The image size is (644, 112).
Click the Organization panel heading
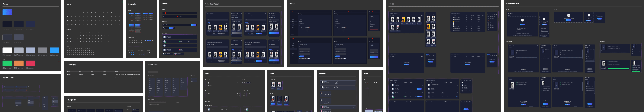(x=153, y=64)
